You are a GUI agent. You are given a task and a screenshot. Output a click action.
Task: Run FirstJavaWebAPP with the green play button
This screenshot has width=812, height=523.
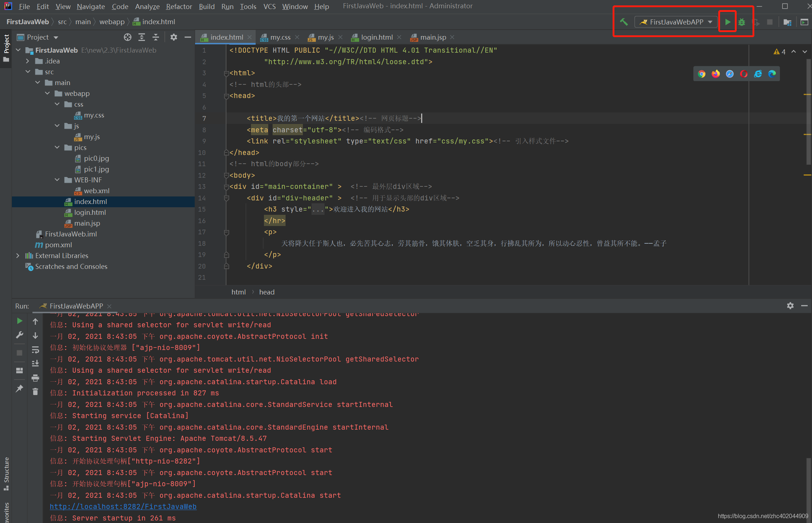tap(728, 22)
